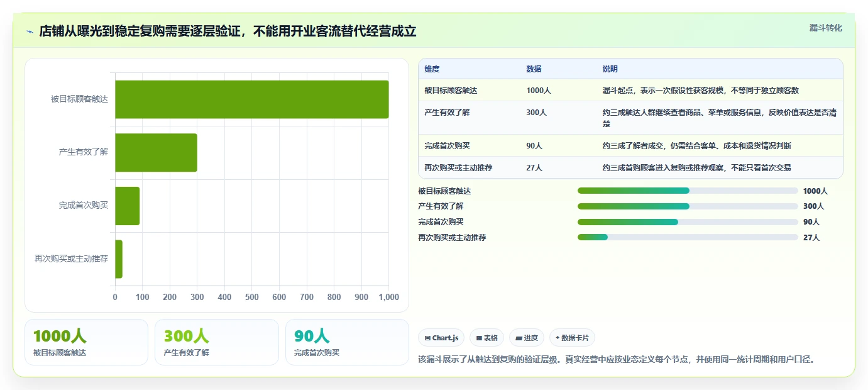Image resolution: width=868 pixels, height=390 pixels.
Task: Click the 说明 column header
Action: click(x=610, y=69)
